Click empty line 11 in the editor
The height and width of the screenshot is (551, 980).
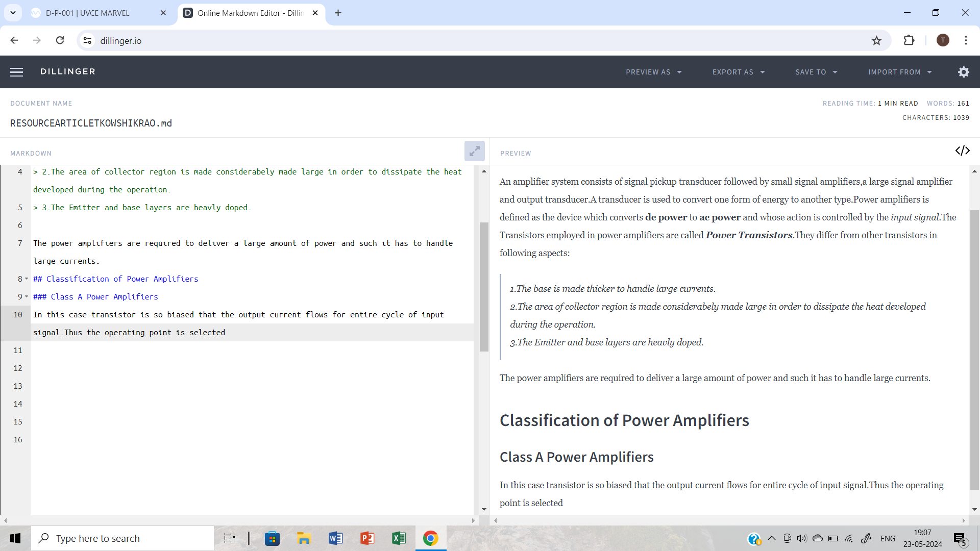252,350
